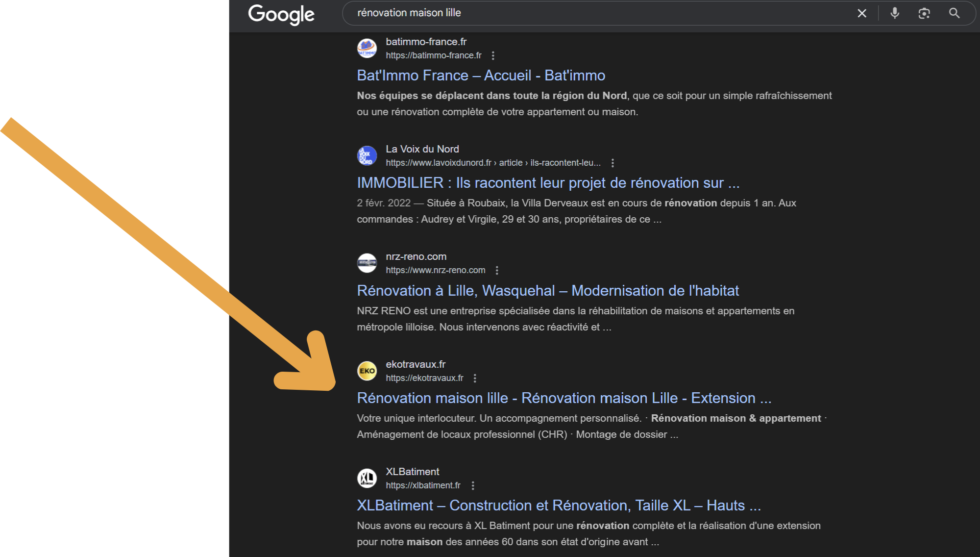
Task: Click the XLBatiment site name
Action: (x=413, y=472)
